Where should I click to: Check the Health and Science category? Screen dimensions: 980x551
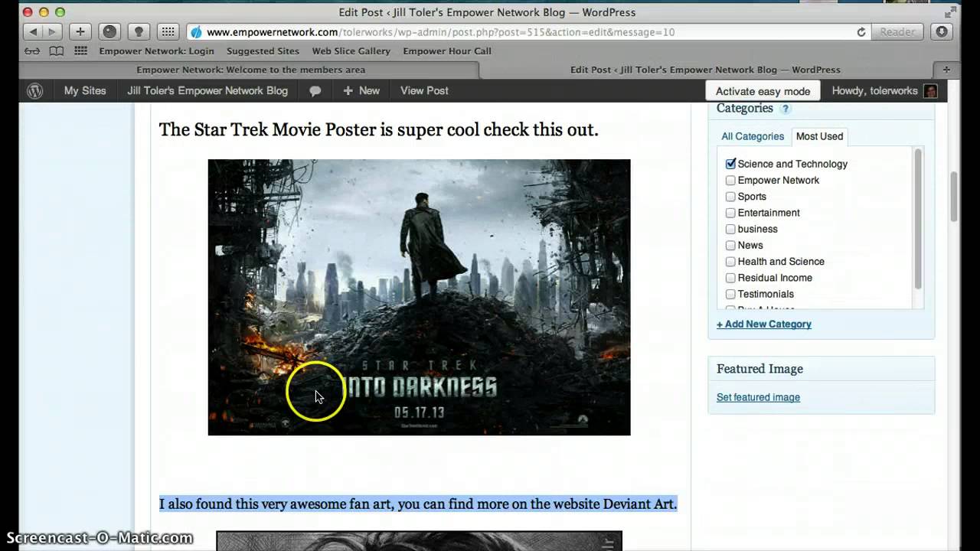(x=730, y=262)
